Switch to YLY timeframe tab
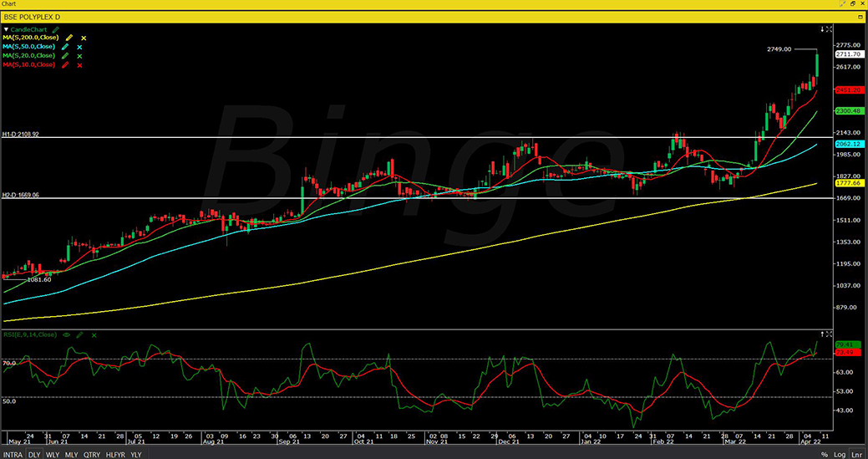This screenshot has height=459, width=868. coord(135,455)
